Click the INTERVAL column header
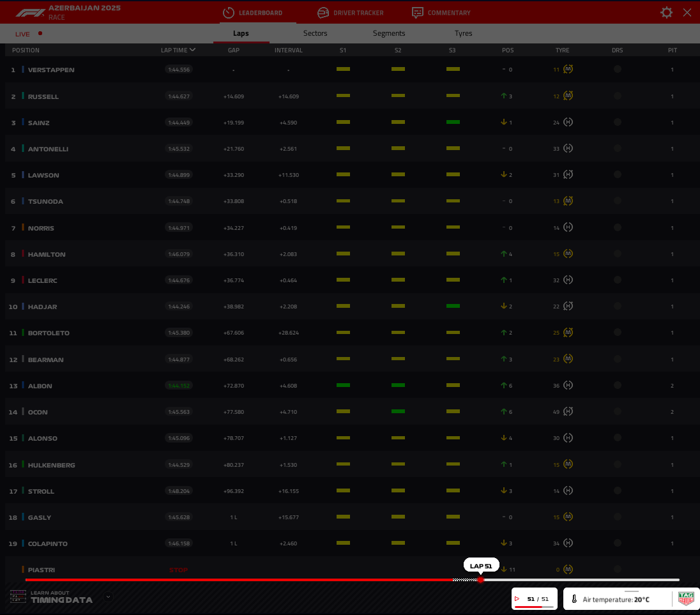Screen dimensions: 700x615 click(289, 50)
